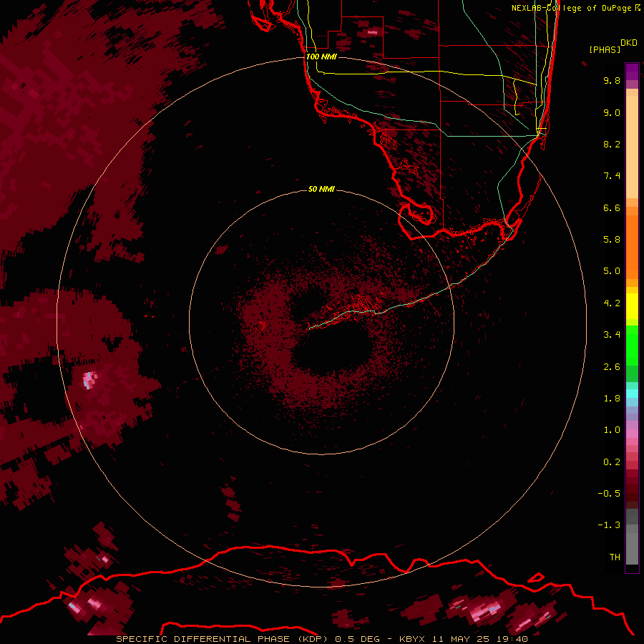Click the 9.0 scale value
This screenshot has height=644, width=644.
pos(612,112)
